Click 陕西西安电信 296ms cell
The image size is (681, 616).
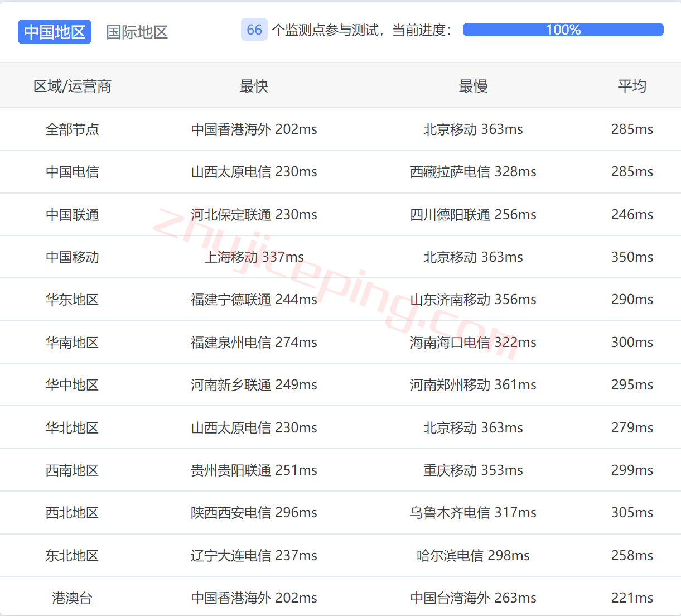254,513
